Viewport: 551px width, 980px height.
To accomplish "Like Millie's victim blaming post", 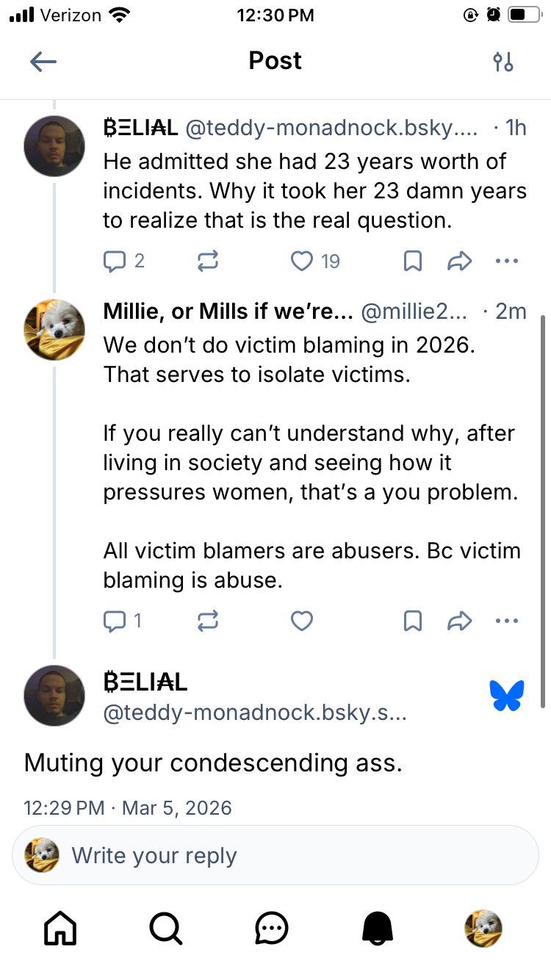I will 302,621.
